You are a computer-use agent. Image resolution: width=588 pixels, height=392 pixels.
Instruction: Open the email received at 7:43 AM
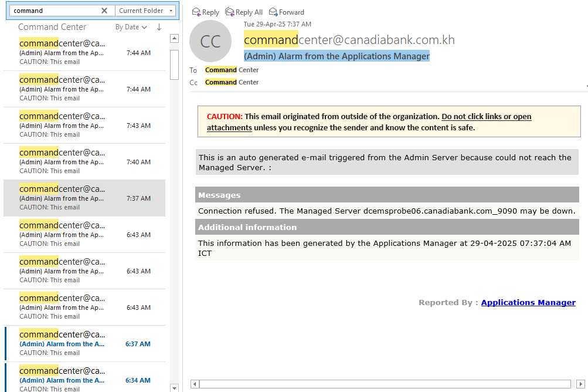(x=85, y=126)
